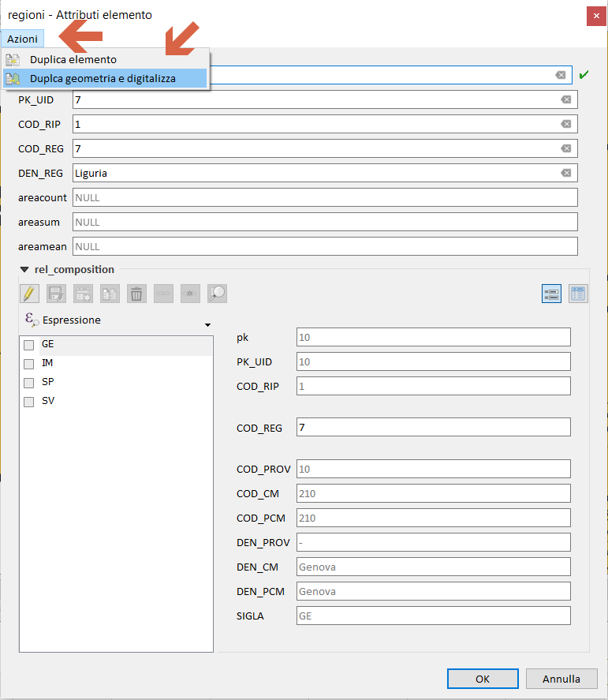Toggle editing with the pencil icon
The width and height of the screenshot is (608, 700).
click(x=28, y=294)
